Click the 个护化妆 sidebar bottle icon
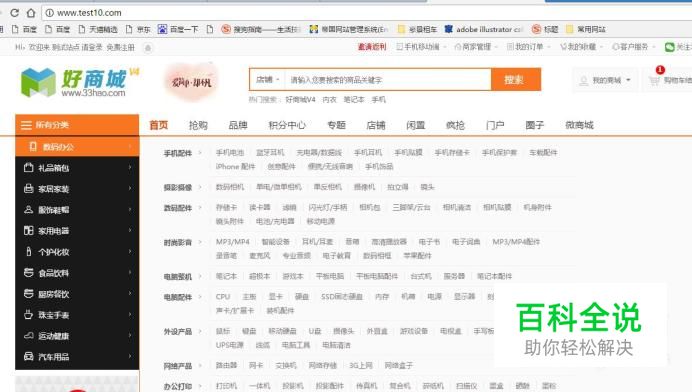692x392 pixels. 29,252
